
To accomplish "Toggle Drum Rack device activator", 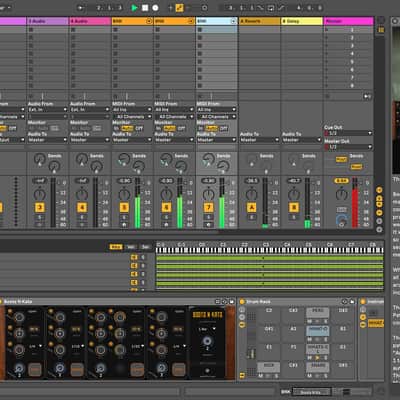I will tap(242, 302).
